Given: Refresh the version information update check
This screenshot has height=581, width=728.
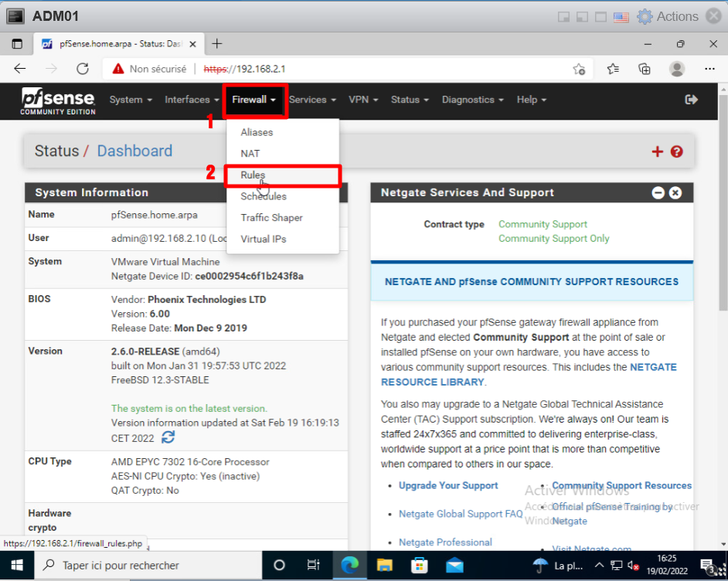Looking at the screenshot, I should [168, 437].
